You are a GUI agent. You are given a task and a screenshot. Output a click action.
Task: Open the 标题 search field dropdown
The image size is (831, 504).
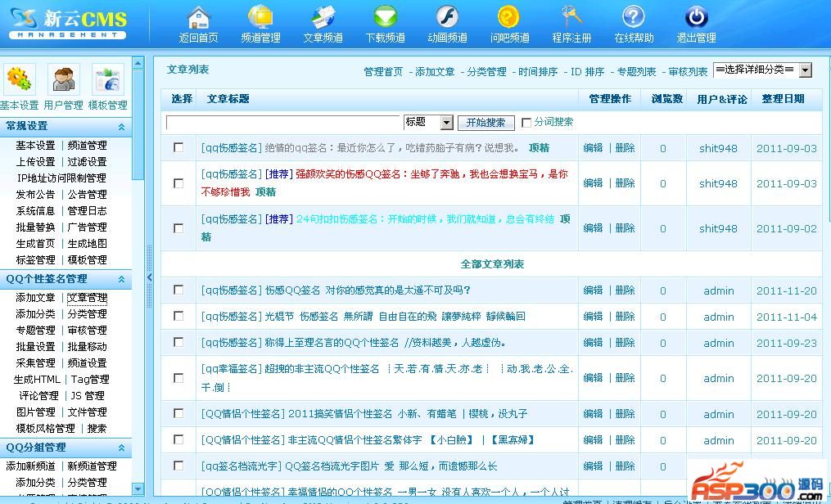(428, 122)
